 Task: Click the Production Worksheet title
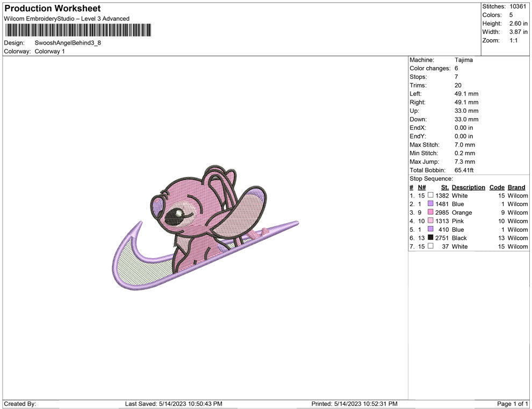(x=53, y=9)
